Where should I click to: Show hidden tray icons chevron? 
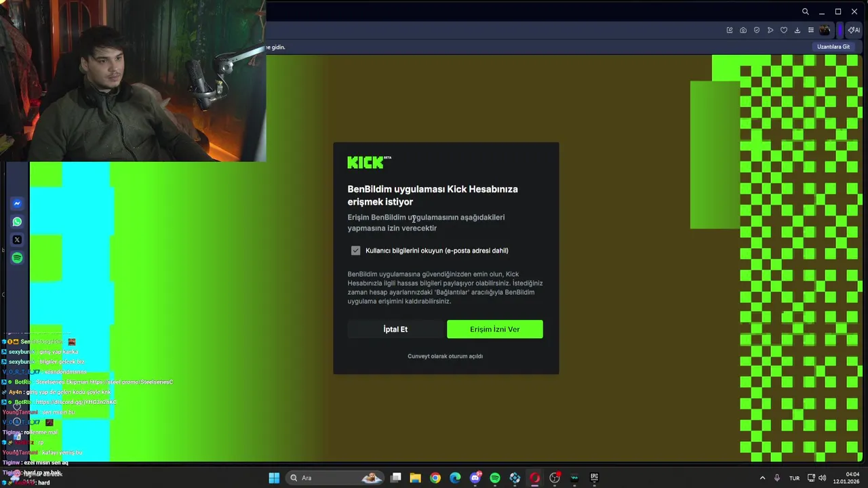tap(762, 478)
